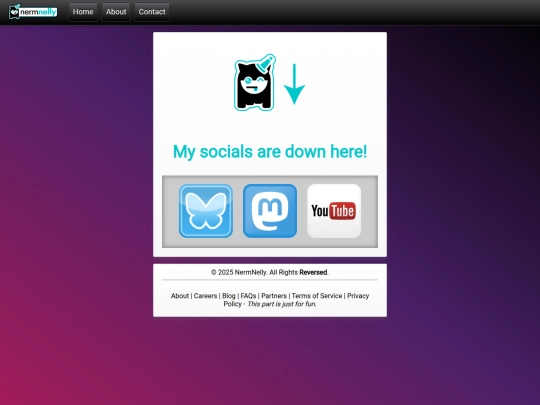Follow the Terms of Service footer link
Screen dimensions: 540x405
tap(317, 296)
